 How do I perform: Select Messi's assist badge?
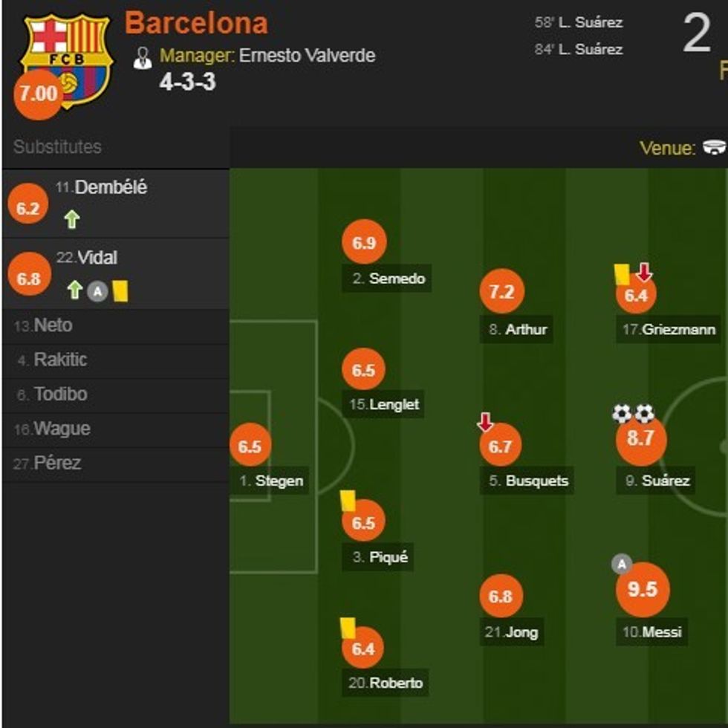[620, 565]
